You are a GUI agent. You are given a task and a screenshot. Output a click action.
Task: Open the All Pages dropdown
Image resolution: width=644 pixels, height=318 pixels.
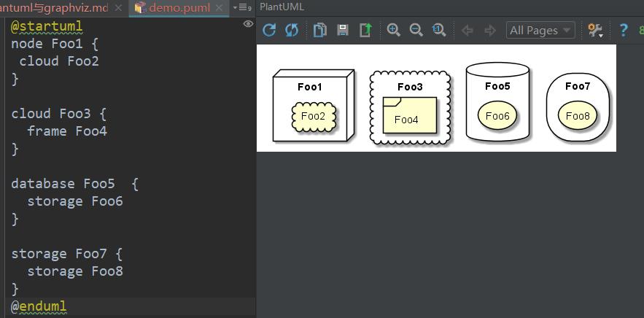coord(540,30)
